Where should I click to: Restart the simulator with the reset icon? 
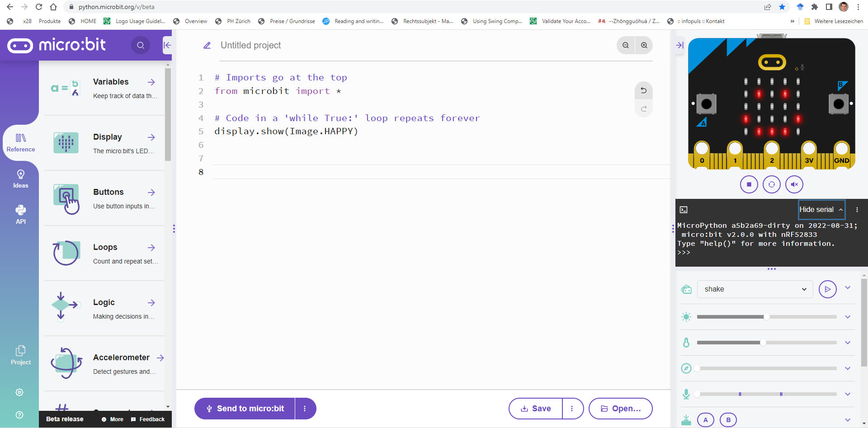[771, 184]
